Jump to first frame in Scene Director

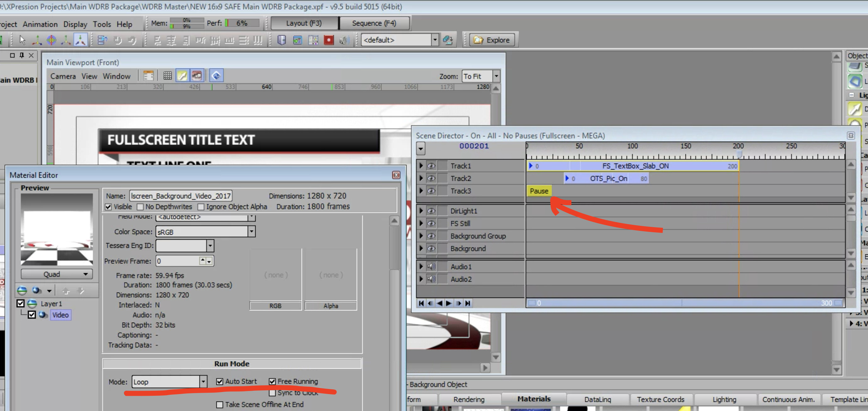pos(421,303)
